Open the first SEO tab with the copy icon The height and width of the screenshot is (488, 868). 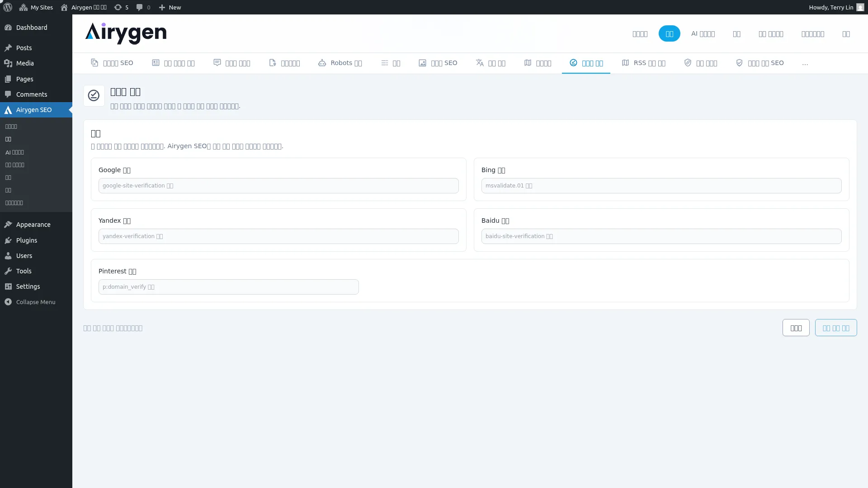pos(112,63)
